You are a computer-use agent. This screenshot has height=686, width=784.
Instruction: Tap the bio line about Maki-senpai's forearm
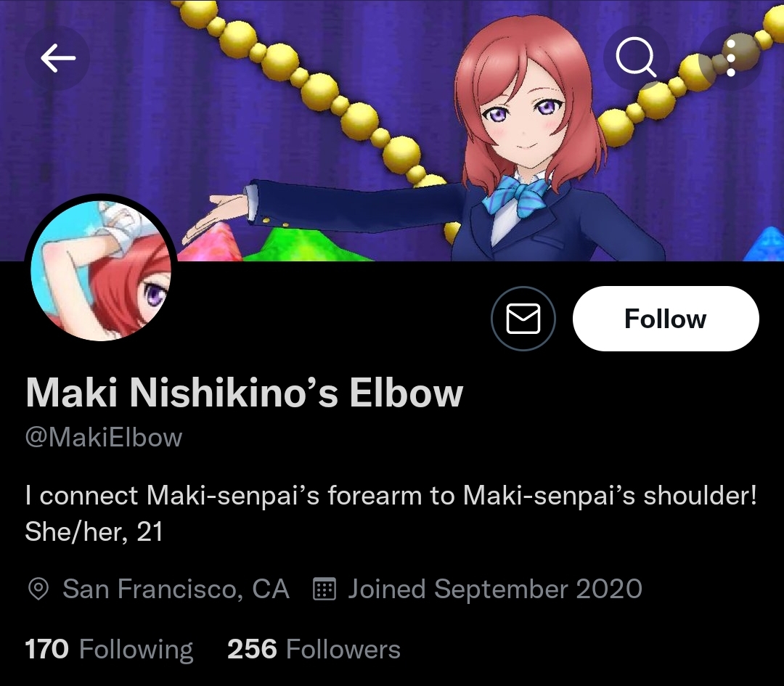tap(391, 496)
